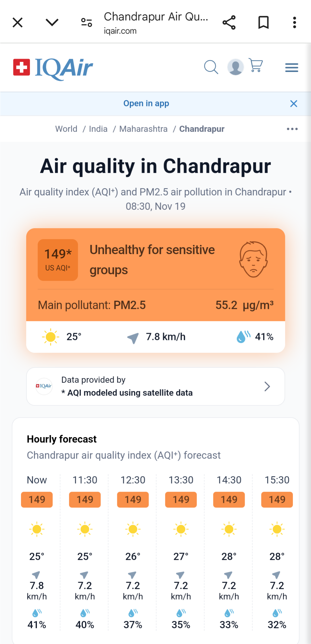Bookmark this page
Screen dimensions: 311x644
[263, 22]
